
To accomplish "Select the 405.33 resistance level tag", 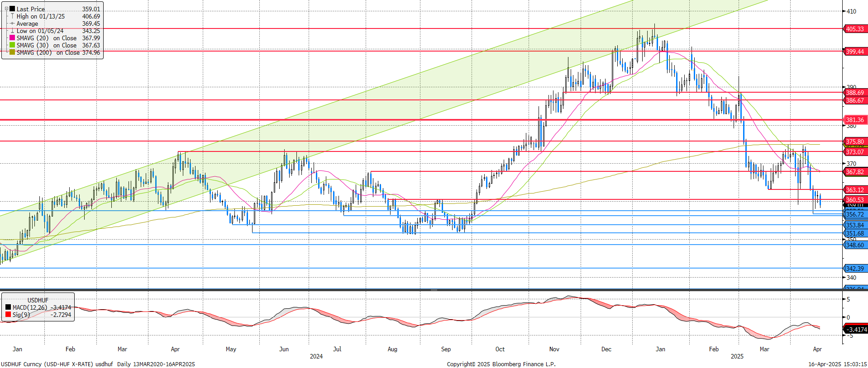I will [x=855, y=29].
